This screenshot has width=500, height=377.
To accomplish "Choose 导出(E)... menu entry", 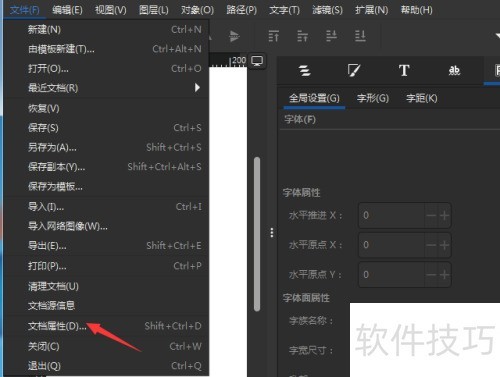I will pyautogui.click(x=107, y=246).
